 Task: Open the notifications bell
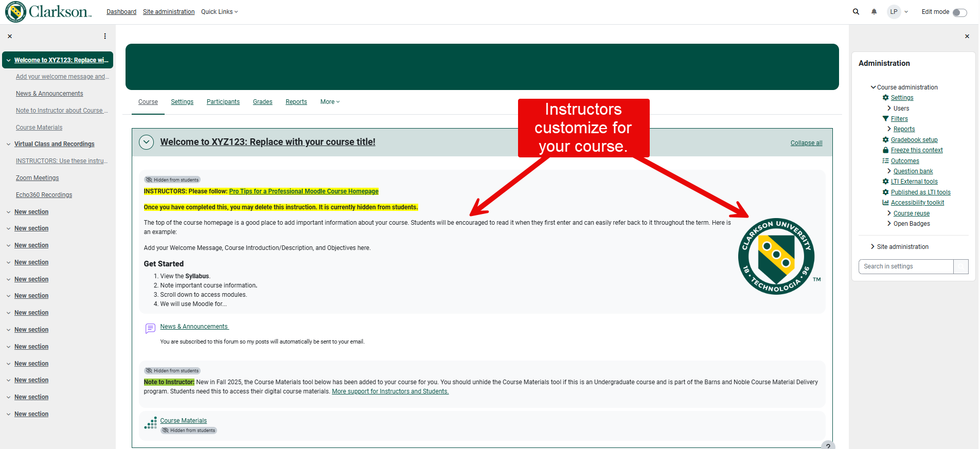874,11
